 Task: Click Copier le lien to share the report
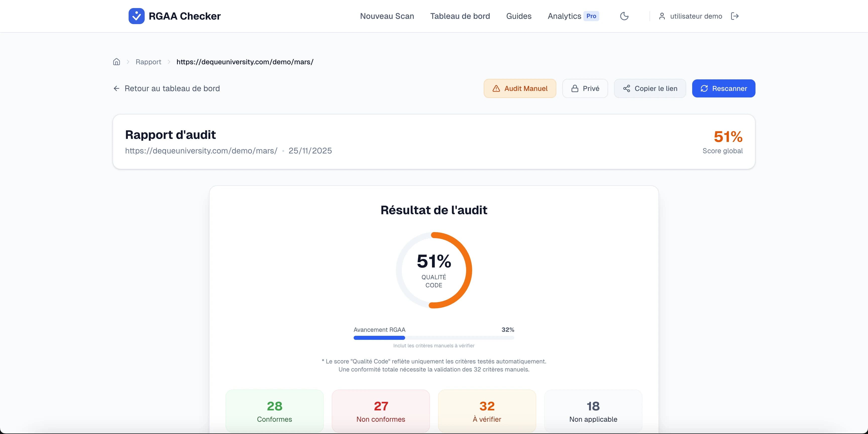click(650, 88)
